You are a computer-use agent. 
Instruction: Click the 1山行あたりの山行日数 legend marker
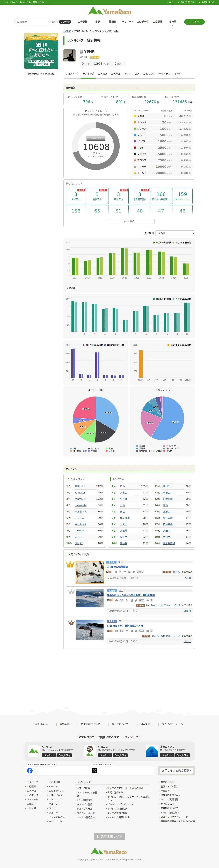(168, 345)
